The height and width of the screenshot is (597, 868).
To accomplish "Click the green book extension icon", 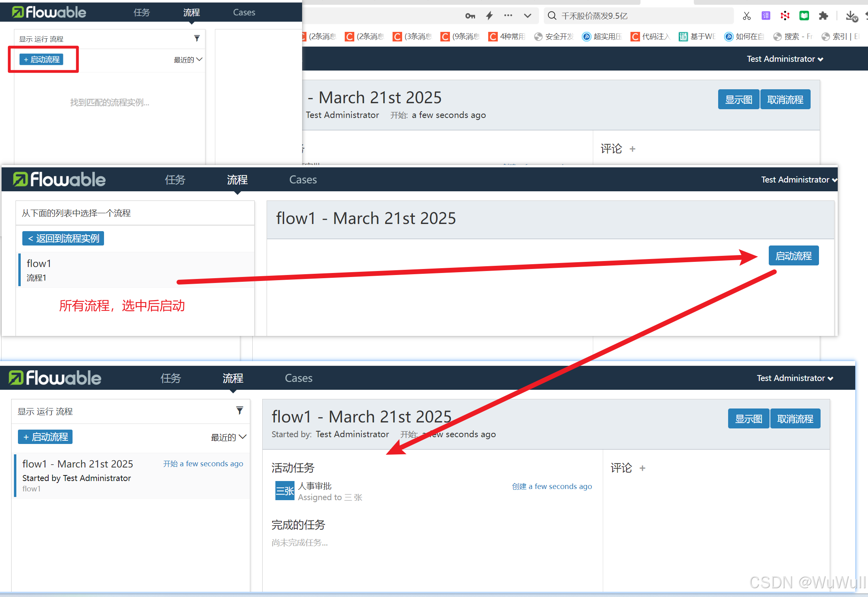I will click(804, 16).
